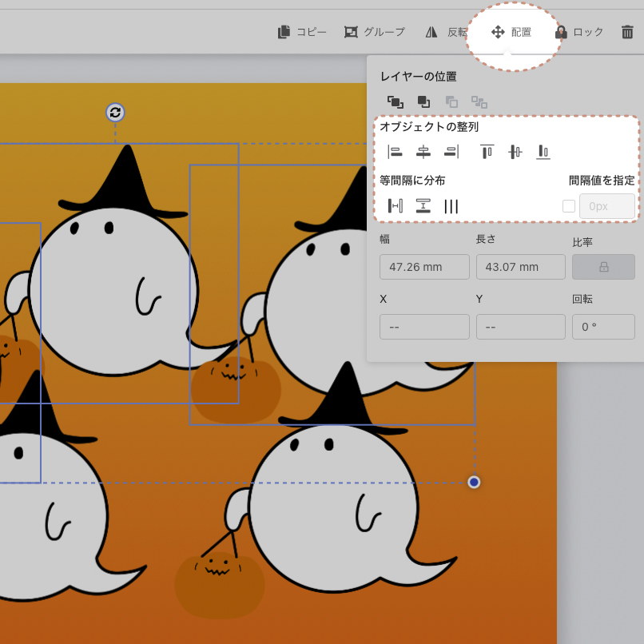Align objects to the bottom edge
Screen dimensions: 644x644
point(543,152)
